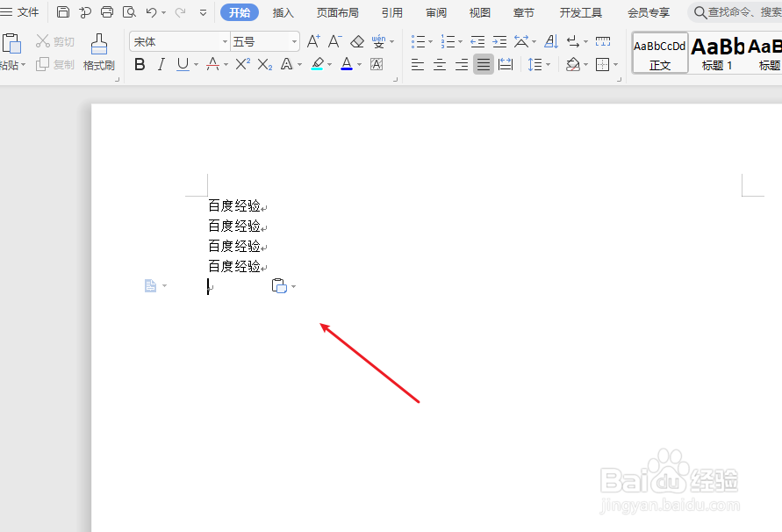Viewport: 782px width, 532px height.
Task: Click the Save icon
Action: click(x=63, y=12)
